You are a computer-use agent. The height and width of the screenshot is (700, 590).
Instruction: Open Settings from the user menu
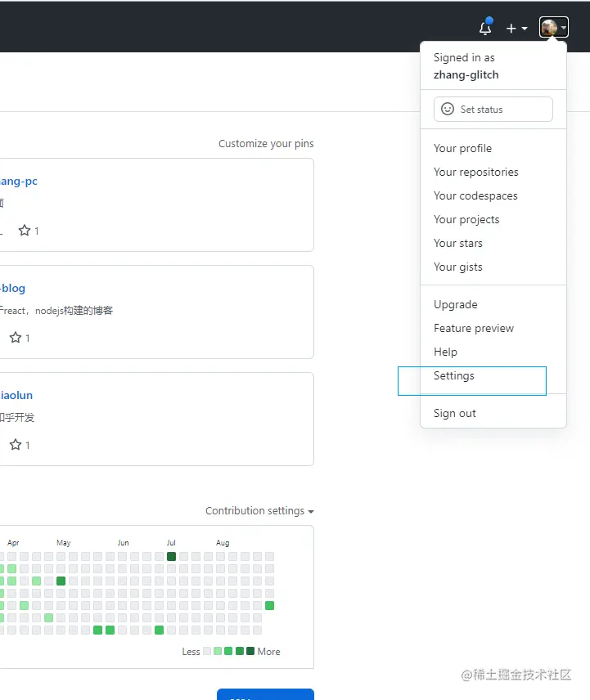(454, 376)
